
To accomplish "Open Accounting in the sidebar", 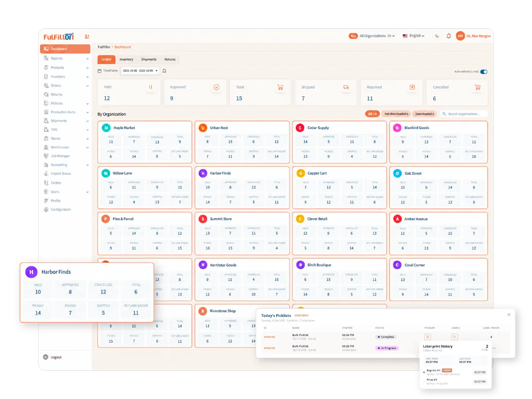I will pyautogui.click(x=65, y=165).
